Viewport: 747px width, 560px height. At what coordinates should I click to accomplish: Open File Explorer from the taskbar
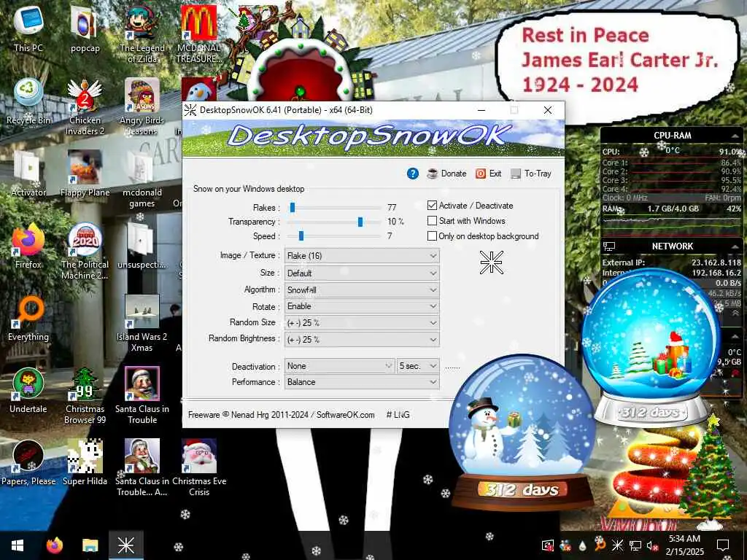90,545
